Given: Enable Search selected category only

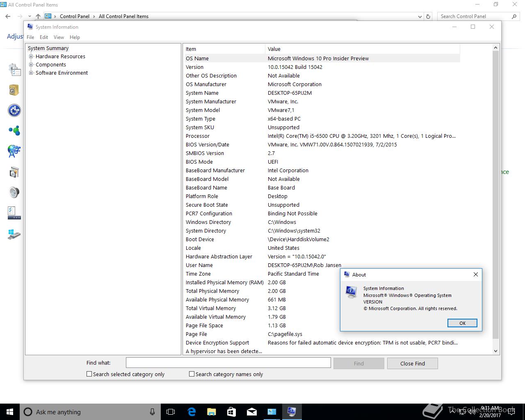Looking at the screenshot, I should point(89,374).
